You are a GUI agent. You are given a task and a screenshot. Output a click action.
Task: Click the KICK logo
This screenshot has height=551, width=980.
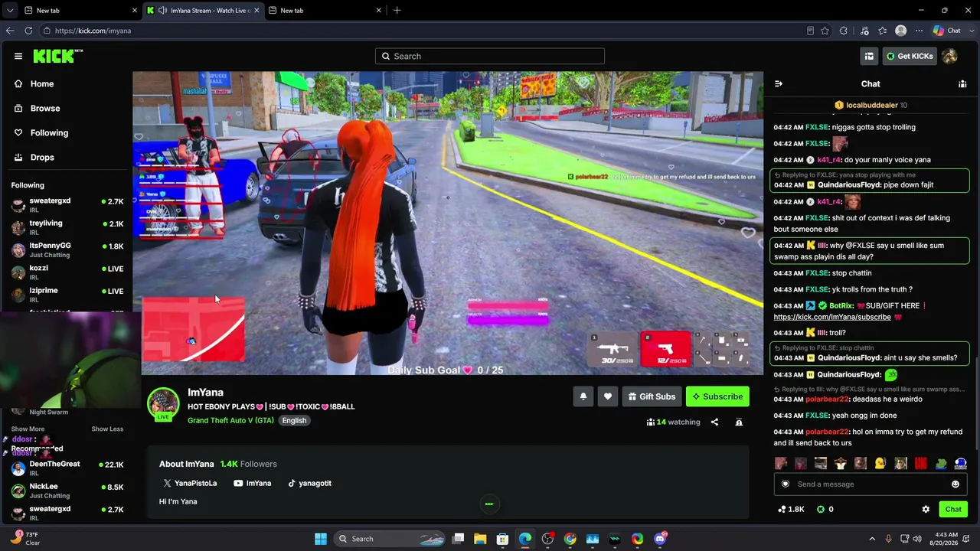click(58, 56)
